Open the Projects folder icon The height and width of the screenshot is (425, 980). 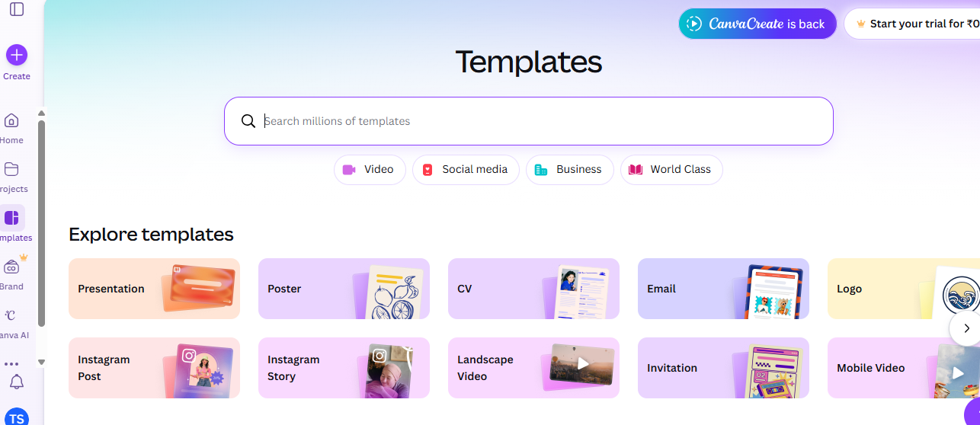pyautogui.click(x=11, y=169)
